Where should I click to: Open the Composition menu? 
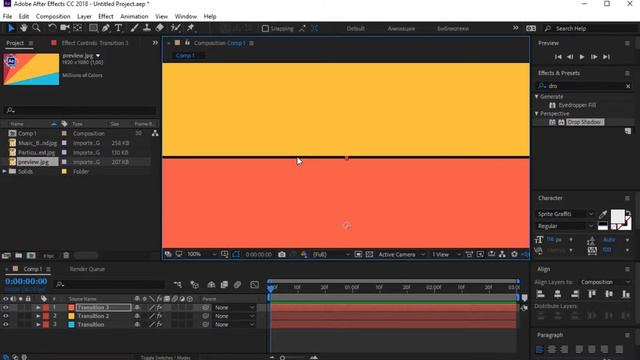53,16
